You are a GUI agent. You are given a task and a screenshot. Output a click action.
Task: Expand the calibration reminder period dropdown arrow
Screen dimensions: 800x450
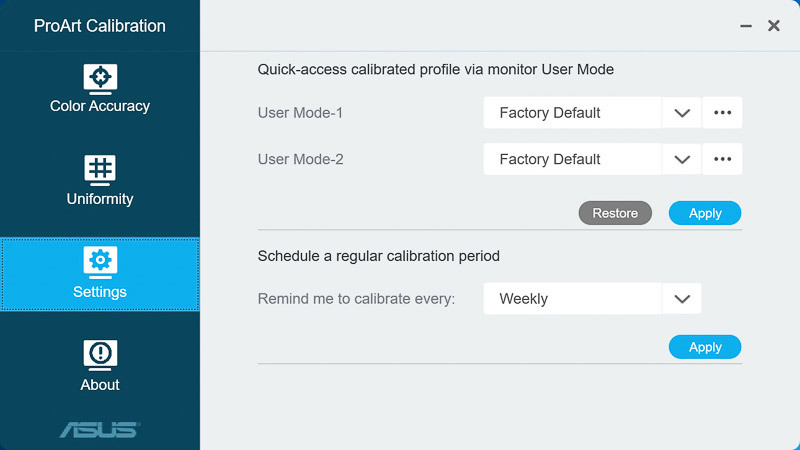(682, 298)
